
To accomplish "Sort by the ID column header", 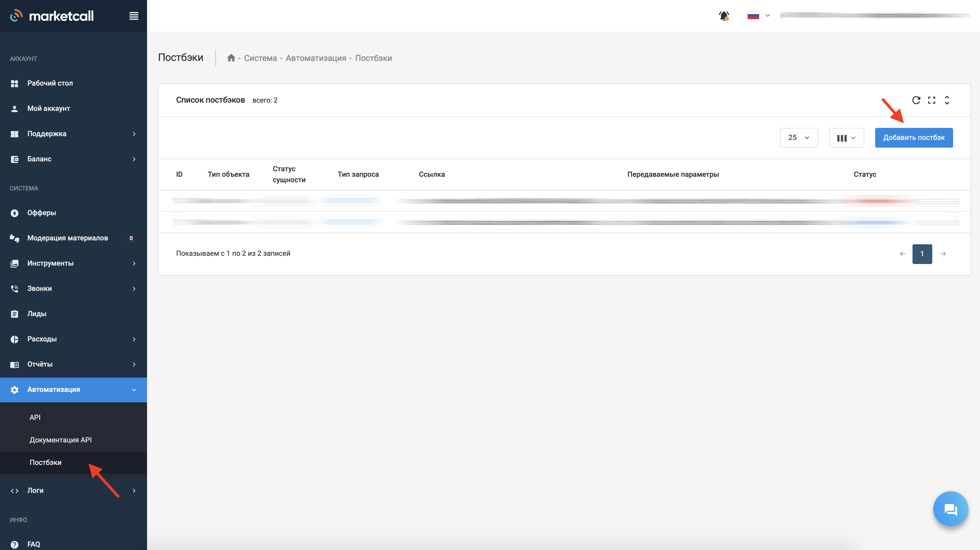I will [x=179, y=174].
